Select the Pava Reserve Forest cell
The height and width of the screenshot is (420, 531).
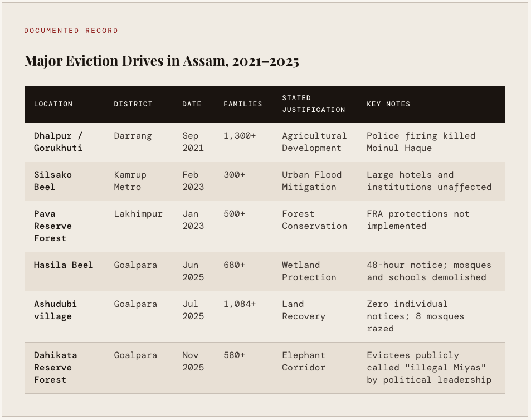tap(50, 226)
